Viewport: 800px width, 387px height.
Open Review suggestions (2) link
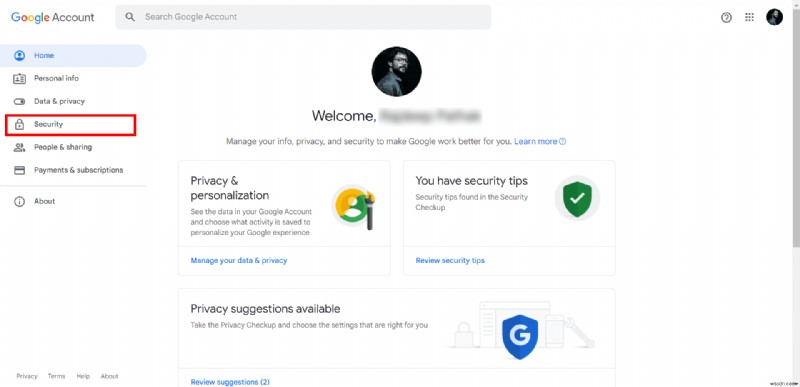pos(230,382)
